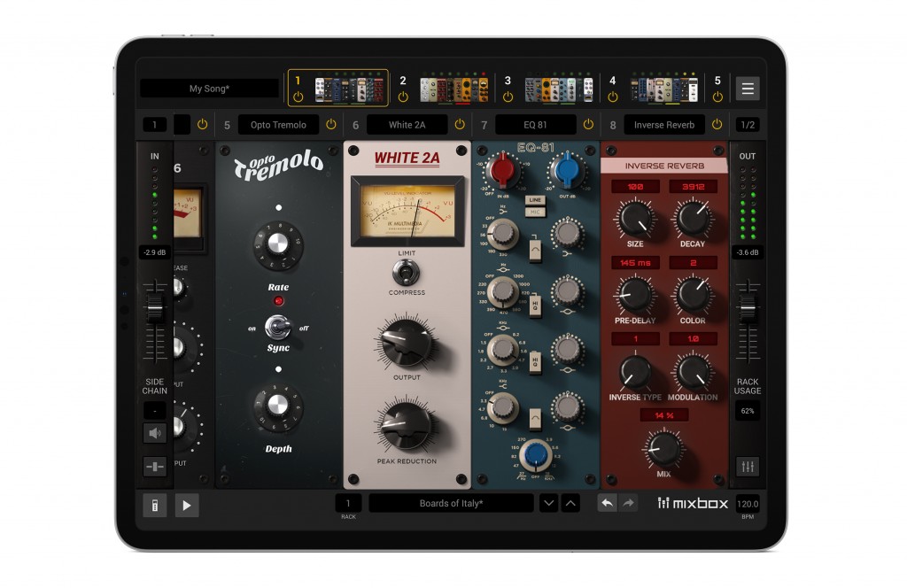Click the blue EQ-81 filter knob
Screen dimensions: 907x588
click(x=535, y=454)
